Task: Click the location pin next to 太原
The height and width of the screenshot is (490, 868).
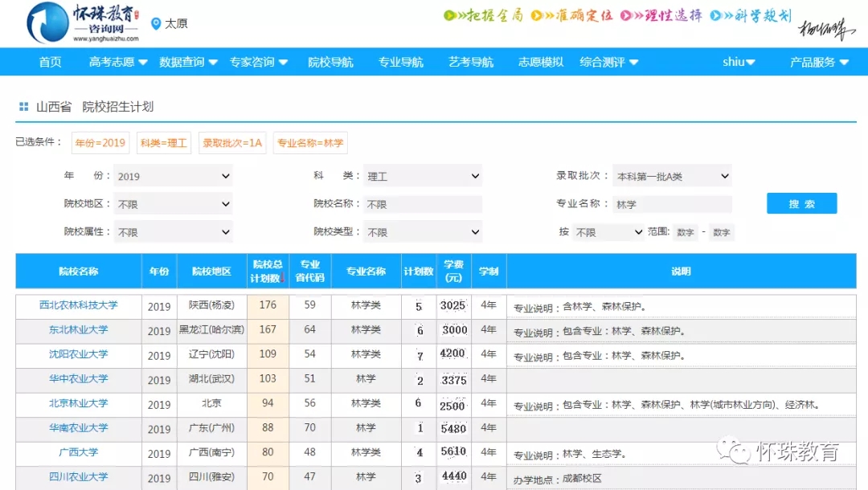Action: coord(158,23)
